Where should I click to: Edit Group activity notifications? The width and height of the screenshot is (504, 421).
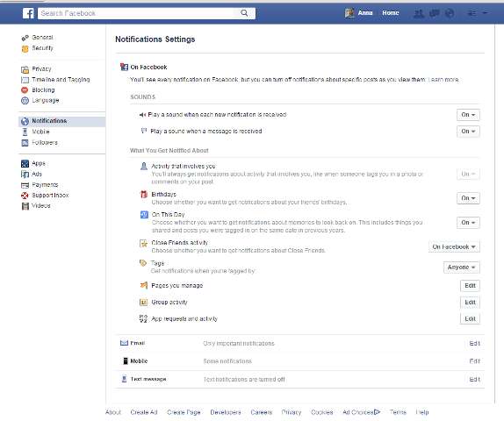(x=470, y=303)
